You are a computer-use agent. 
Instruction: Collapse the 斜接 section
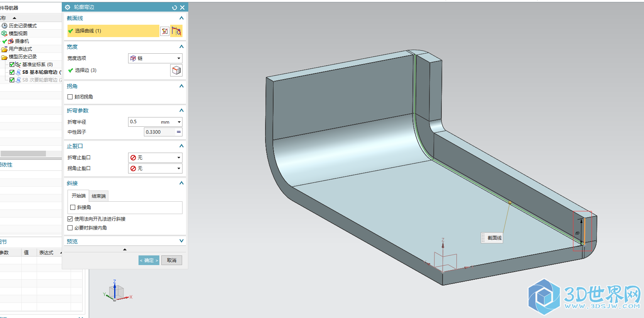pos(181,183)
